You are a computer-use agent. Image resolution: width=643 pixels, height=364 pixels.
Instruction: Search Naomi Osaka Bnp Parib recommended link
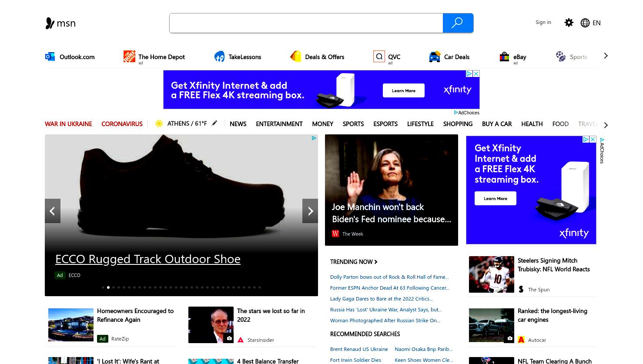point(424,349)
